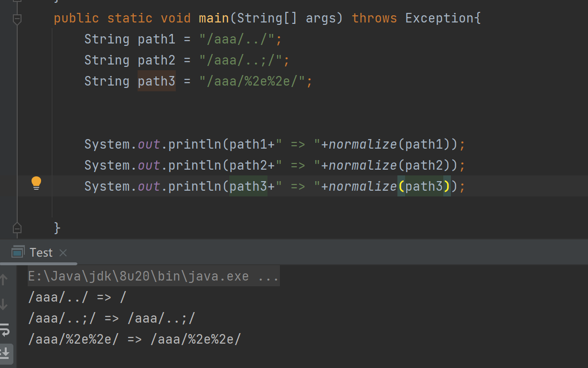The height and width of the screenshot is (368, 588).
Task: Click the highlighted path3 variable declaration
Action: [157, 81]
